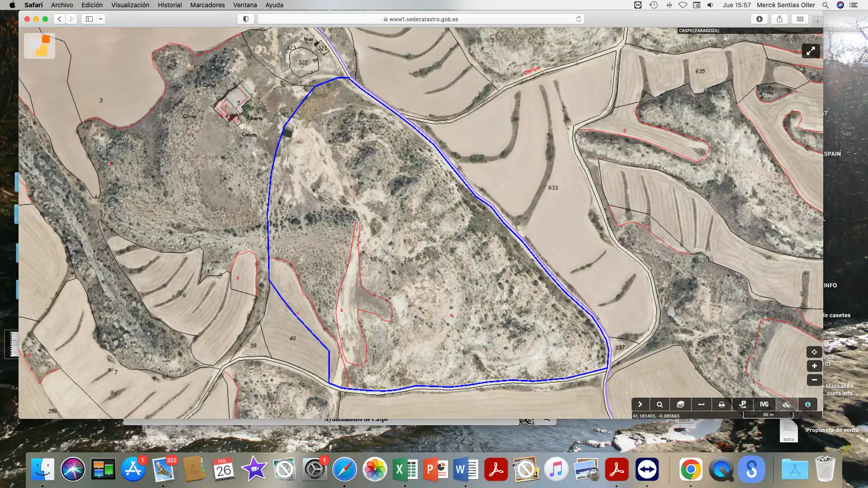Open Photos from the Dock
This screenshot has height=488, width=868.
click(375, 469)
